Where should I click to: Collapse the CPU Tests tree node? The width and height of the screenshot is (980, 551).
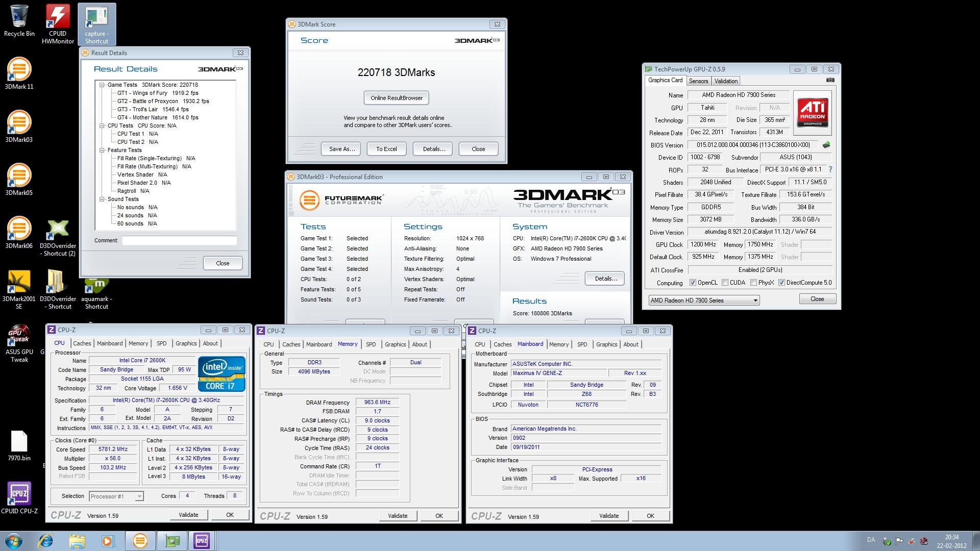click(102, 126)
